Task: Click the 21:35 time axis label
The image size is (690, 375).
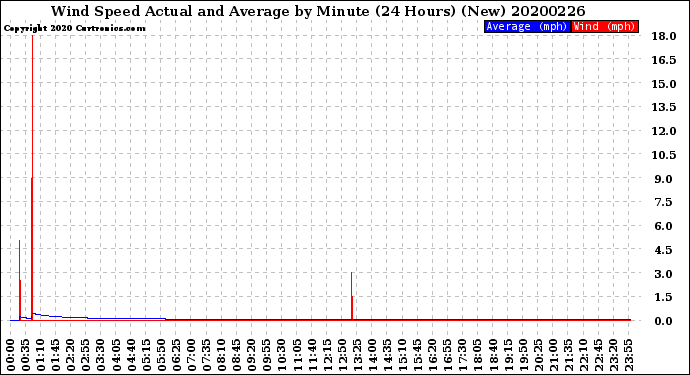Action: [568, 355]
